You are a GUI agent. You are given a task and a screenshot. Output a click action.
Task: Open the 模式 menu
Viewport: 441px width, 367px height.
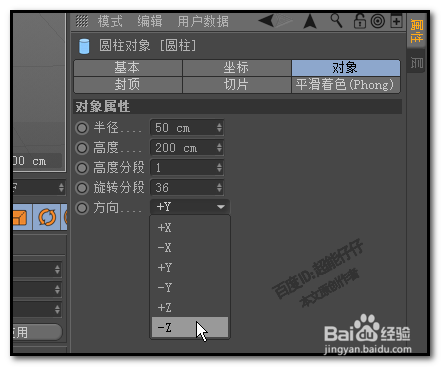pos(110,21)
